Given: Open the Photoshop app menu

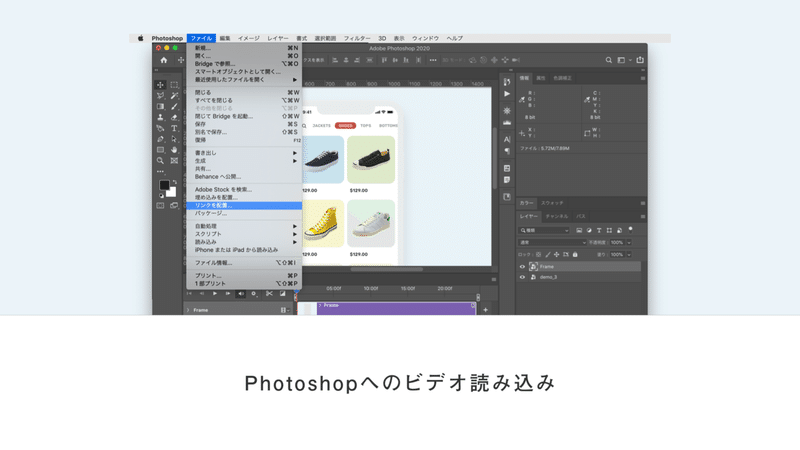Looking at the screenshot, I should coord(167,38).
